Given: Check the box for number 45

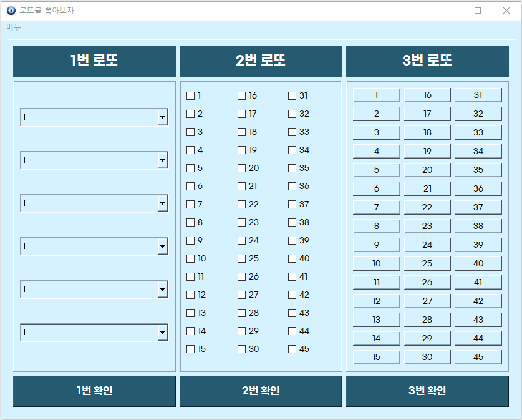Looking at the screenshot, I should 292,349.
